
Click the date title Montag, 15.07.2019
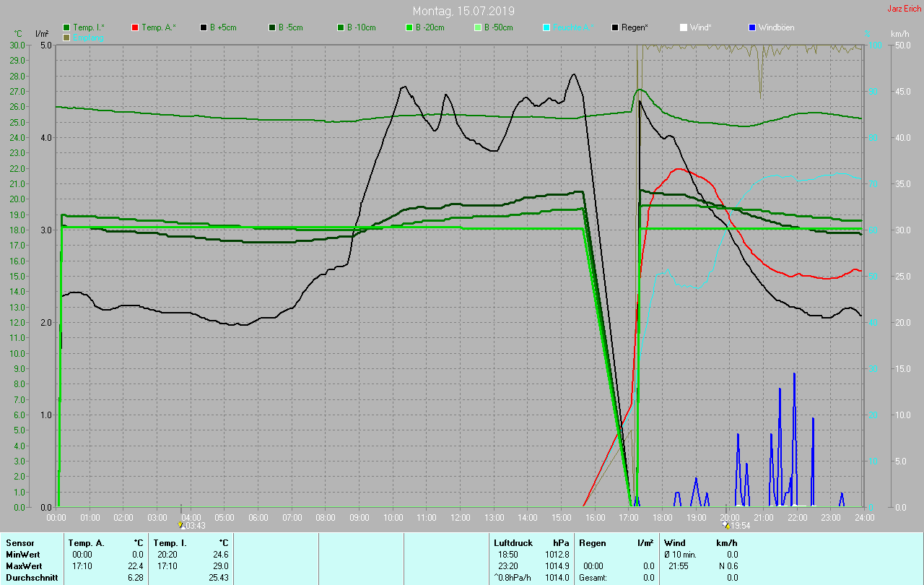click(463, 11)
